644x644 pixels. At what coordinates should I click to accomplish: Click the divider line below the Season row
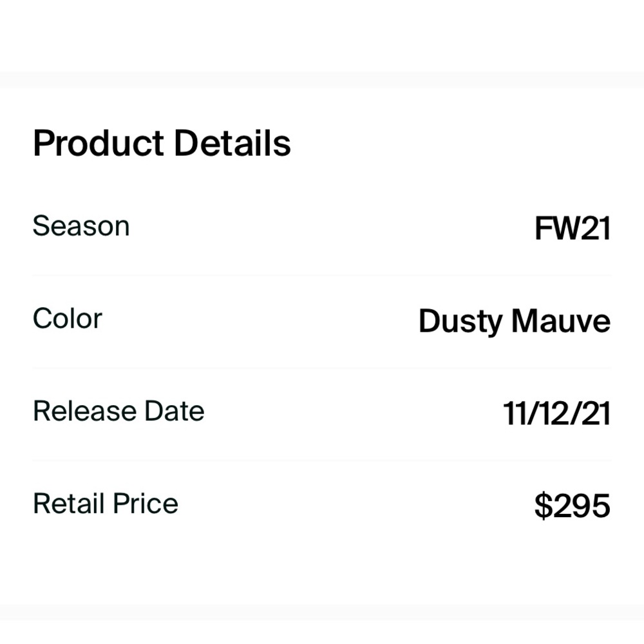[322, 276]
